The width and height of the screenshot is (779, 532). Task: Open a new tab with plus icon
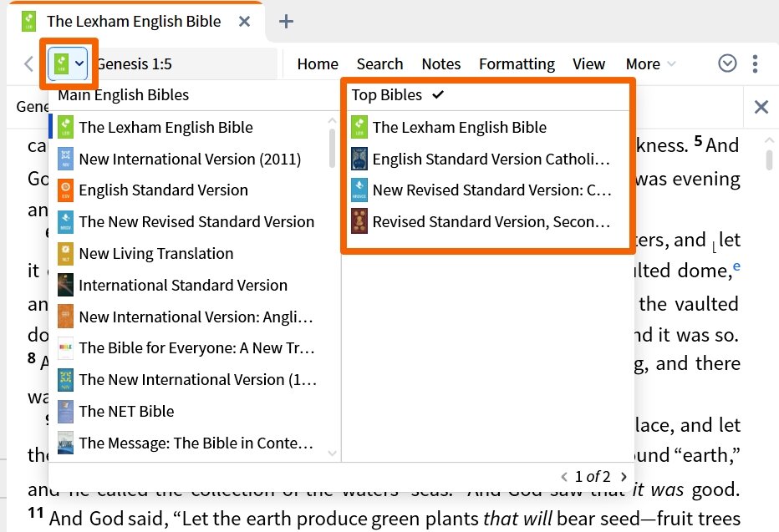pos(286,22)
